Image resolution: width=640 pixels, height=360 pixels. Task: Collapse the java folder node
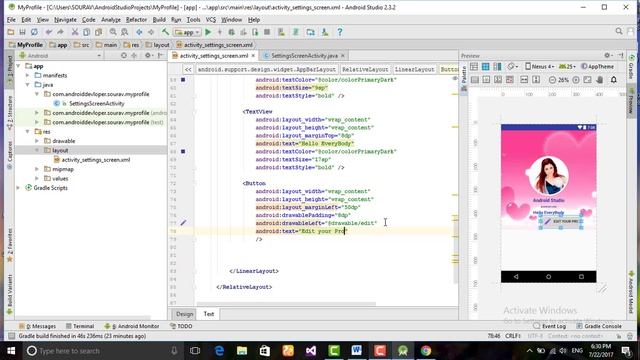tap(28, 85)
